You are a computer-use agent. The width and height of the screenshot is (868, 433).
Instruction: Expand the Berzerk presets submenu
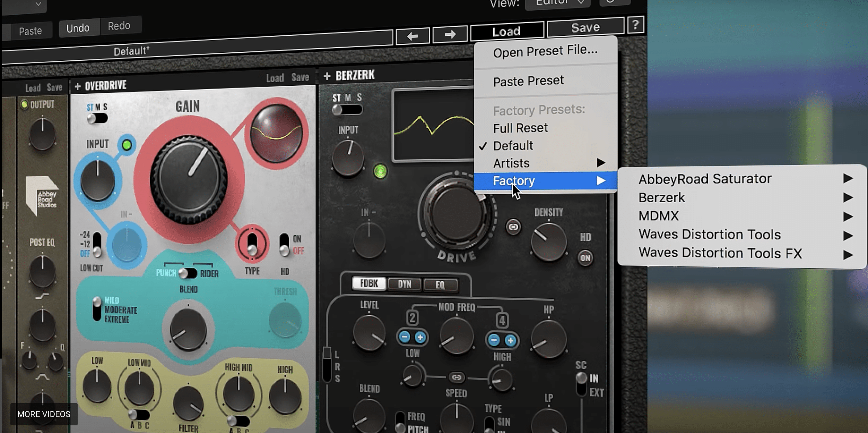coord(743,197)
